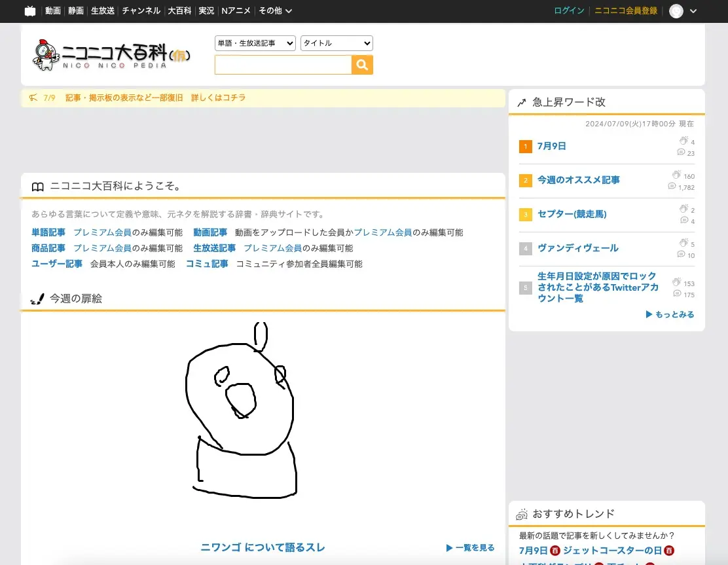Open the 単語・生放送記事 category dropdown
Viewport: 728px width, 565px height.
(255, 43)
